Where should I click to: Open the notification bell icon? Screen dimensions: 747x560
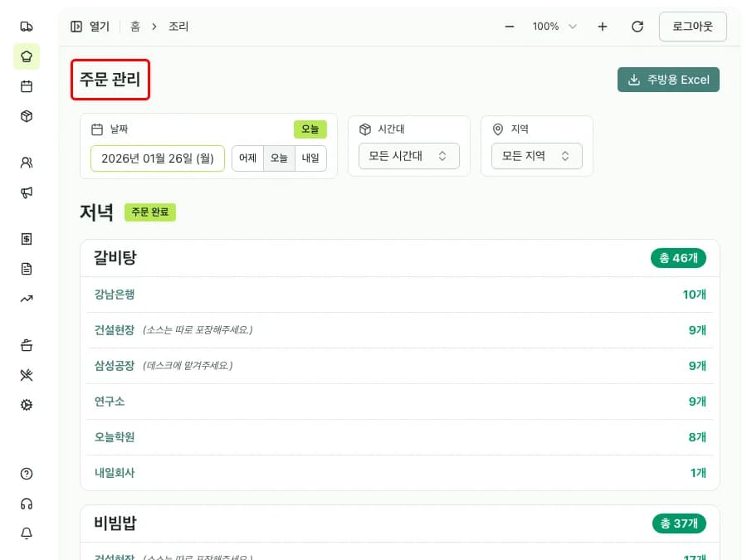27,533
